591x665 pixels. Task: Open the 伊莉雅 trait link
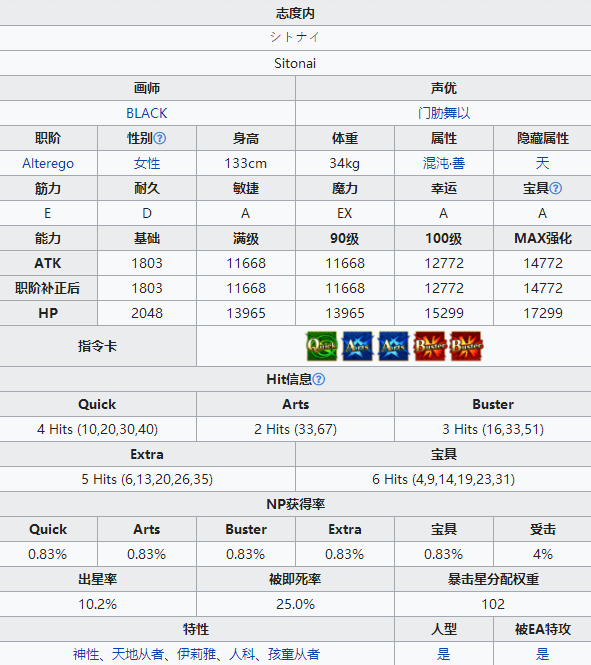[196, 654]
